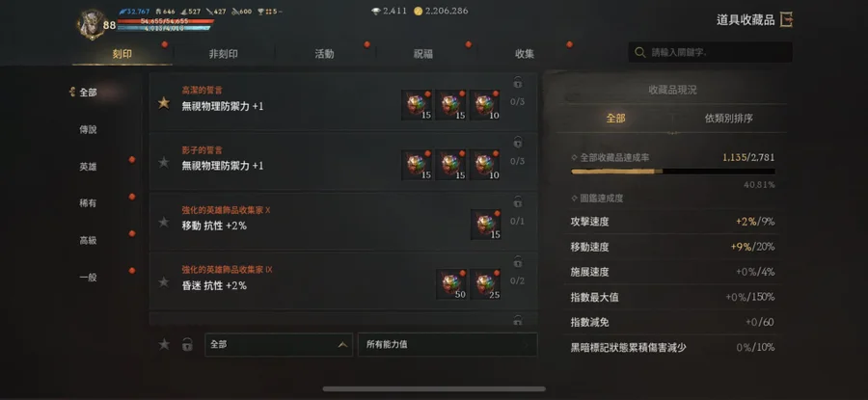Screen dimensions: 868x400
Task: Click the single gem item in 收集家 X row
Action: click(x=485, y=225)
